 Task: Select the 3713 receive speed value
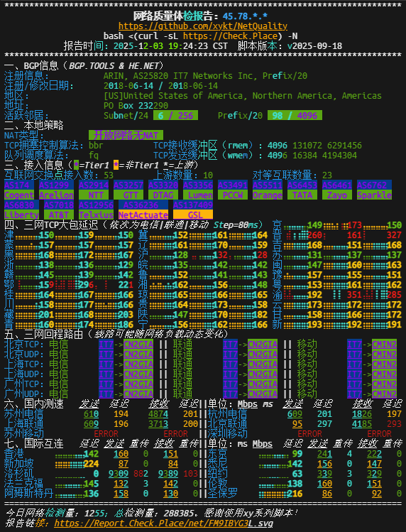pos(158,424)
